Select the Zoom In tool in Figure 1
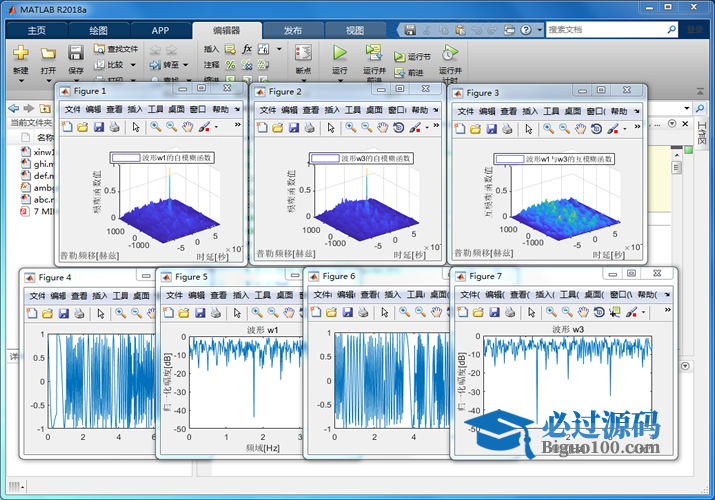The image size is (715, 500). tap(156, 128)
